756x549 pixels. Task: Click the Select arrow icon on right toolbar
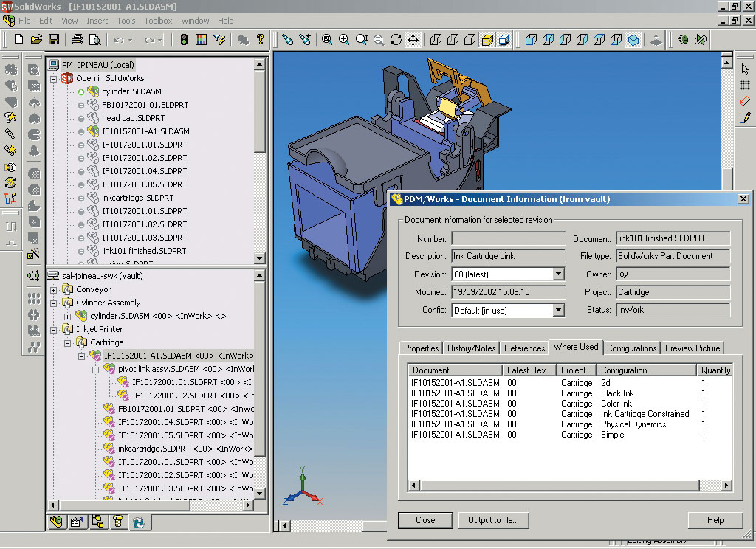coord(745,69)
